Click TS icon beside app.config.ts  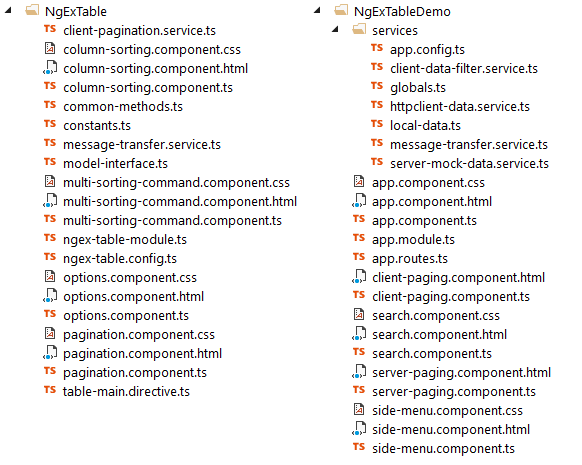point(377,48)
